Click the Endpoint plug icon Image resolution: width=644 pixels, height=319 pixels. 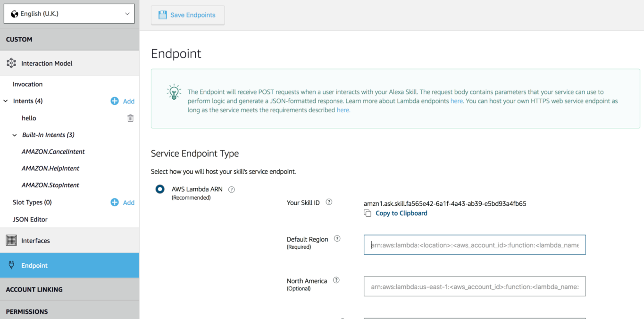11,265
